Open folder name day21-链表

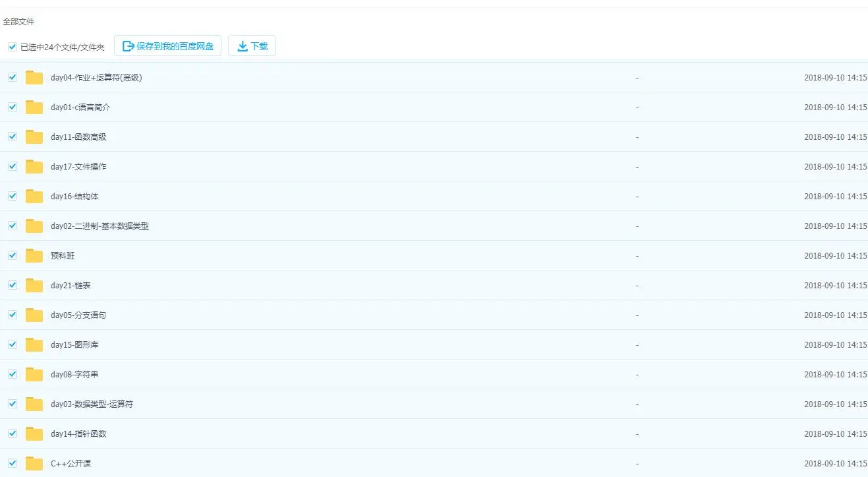[x=71, y=285]
